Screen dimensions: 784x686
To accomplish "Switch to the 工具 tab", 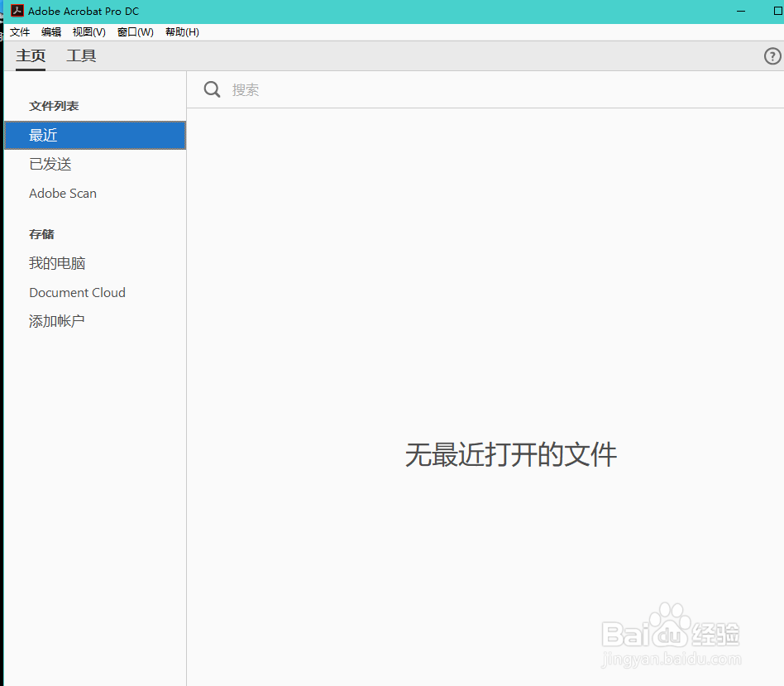I will (82, 55).
